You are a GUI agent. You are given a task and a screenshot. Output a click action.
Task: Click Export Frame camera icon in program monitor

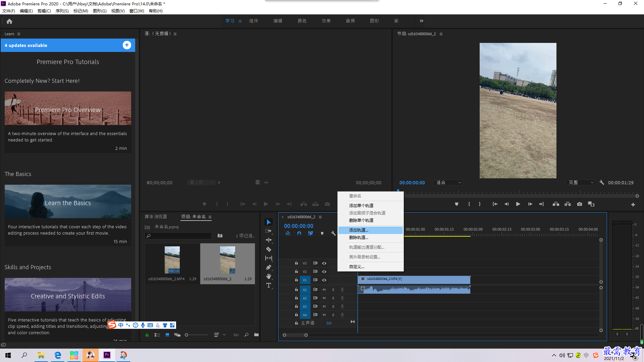[x=580, y=204]
